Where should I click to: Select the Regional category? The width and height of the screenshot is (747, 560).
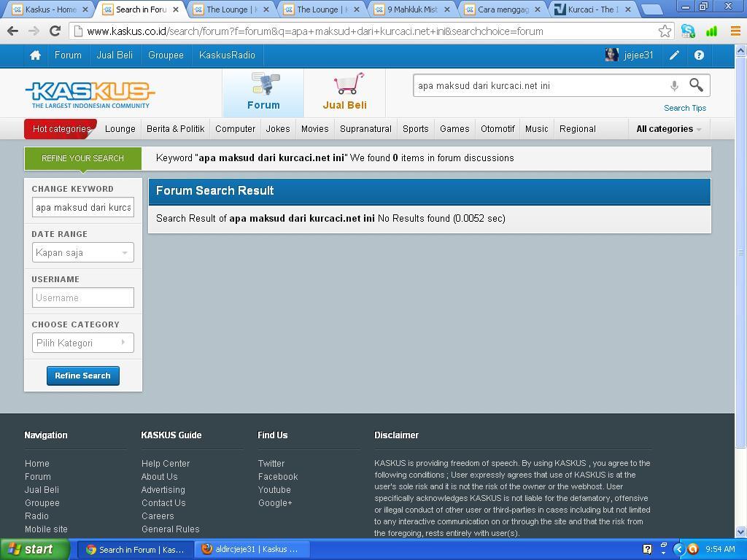click(x=578, y=129)
